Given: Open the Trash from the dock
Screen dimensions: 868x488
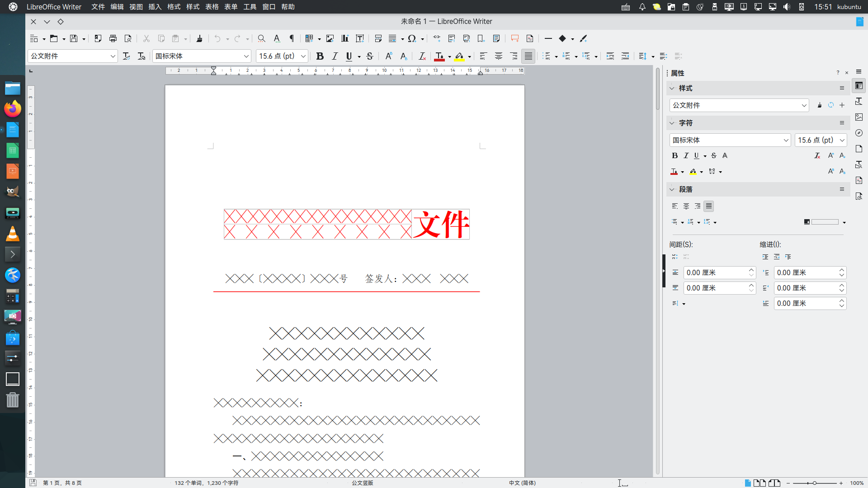Looking at the screenshot, I should (x=13, y=399).
